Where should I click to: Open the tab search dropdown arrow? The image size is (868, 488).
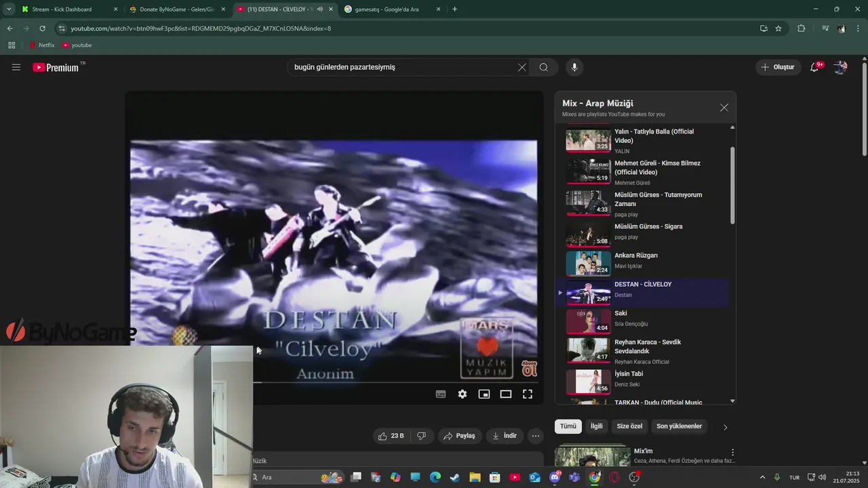pos(9,9)
